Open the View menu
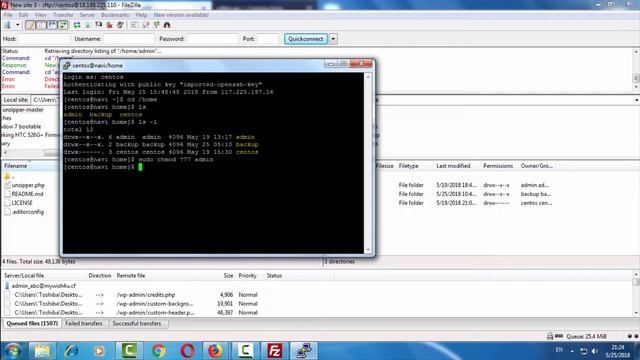This screenshot has width=640, height=360. click(40, 15)
